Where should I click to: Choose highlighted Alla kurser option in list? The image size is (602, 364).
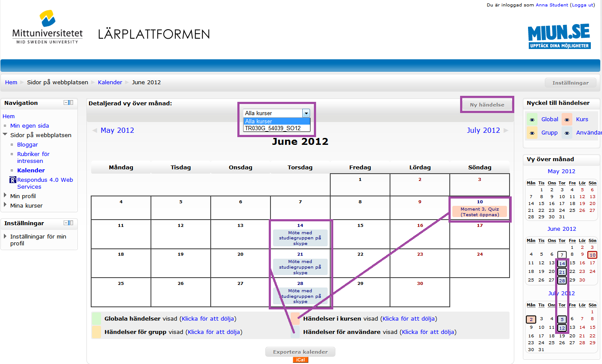point(276,122)
